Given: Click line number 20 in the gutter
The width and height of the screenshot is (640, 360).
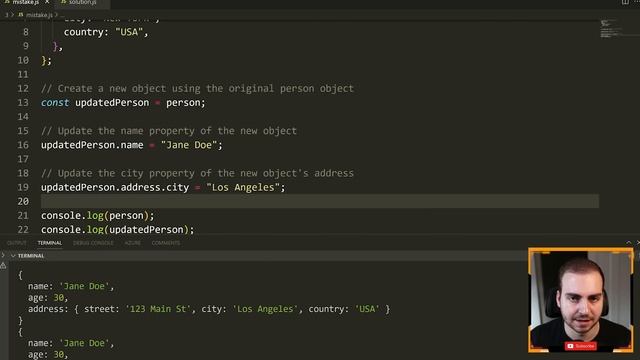Looking at the screenshot, I should [23, 201].
